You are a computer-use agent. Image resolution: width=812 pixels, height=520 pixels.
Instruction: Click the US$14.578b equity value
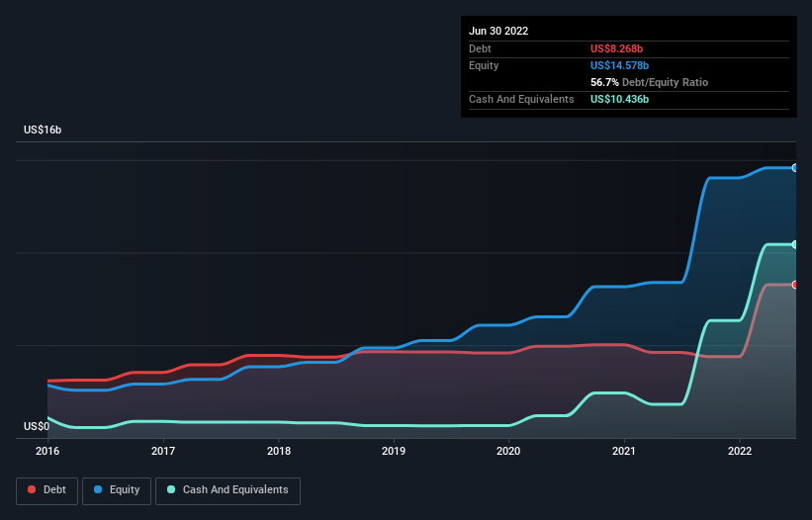pos(619,65)
